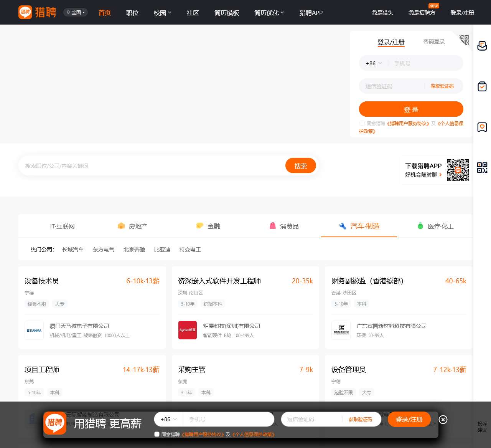Expand the 校园 menu
The height and width of the screenshot is (448, 491).
click(x=162, y=13)
